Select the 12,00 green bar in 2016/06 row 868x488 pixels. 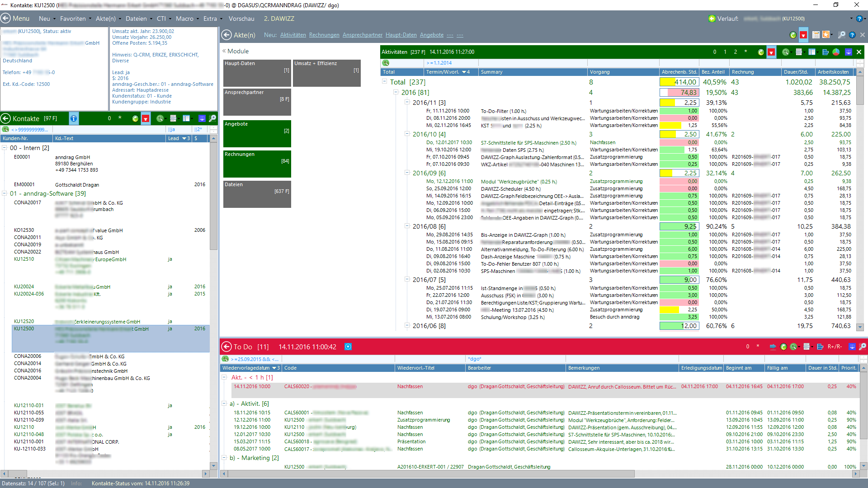[679, 326]
